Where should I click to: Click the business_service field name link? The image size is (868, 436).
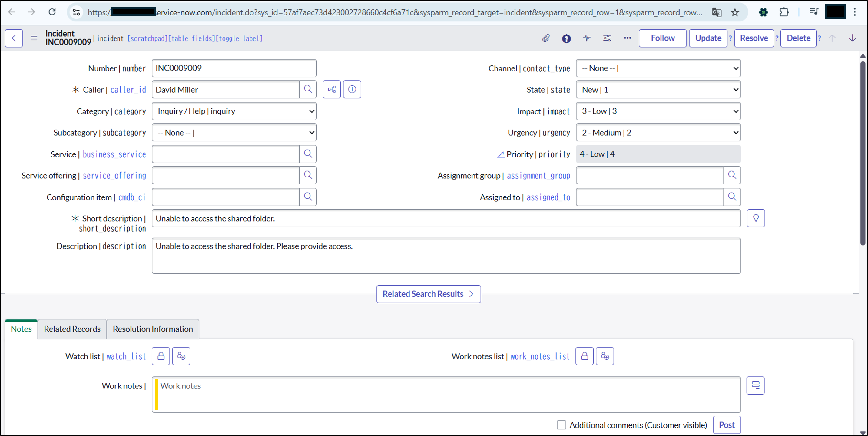114,154
